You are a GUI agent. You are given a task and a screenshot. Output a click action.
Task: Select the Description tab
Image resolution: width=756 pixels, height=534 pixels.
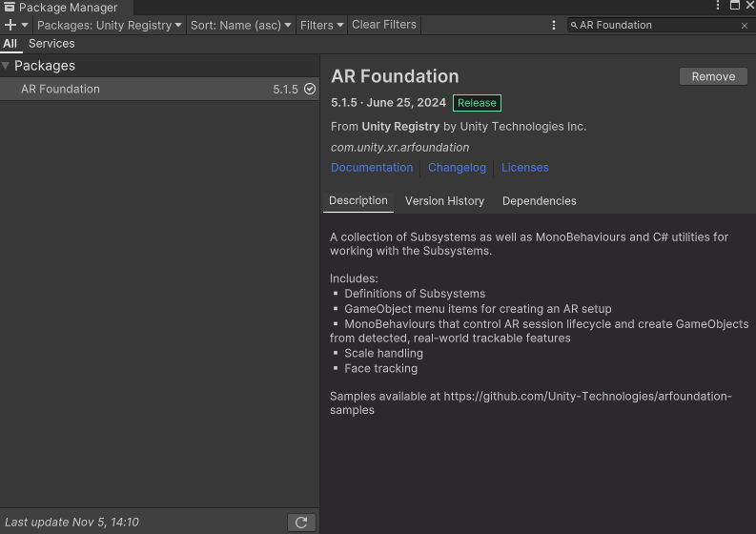point(358,200)
